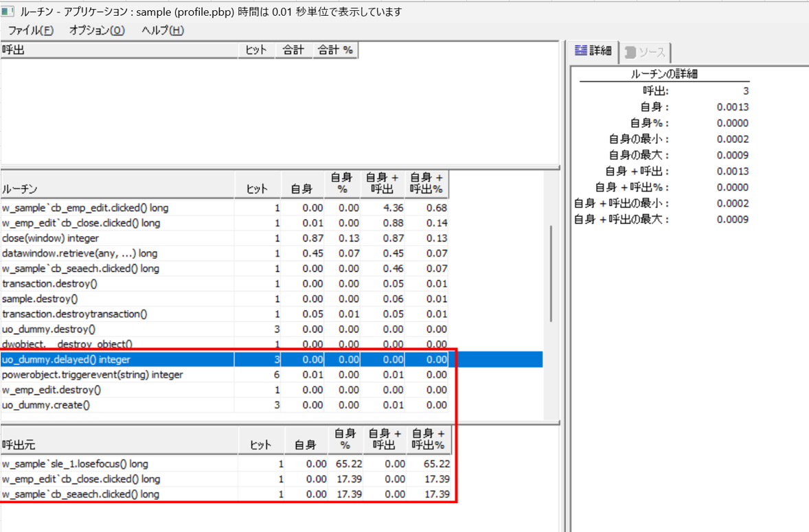Click the routine list vertical scrollbar
The image size is (809, 532).
(x=550, y=275)
